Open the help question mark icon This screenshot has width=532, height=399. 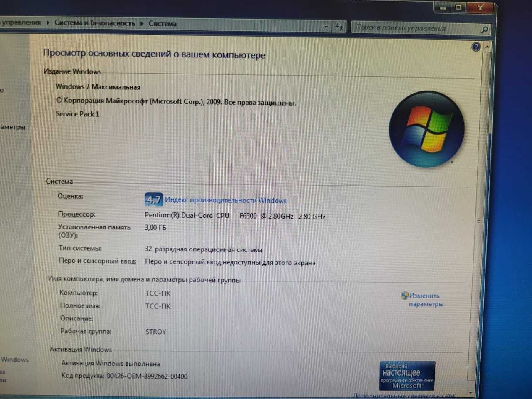476,47
